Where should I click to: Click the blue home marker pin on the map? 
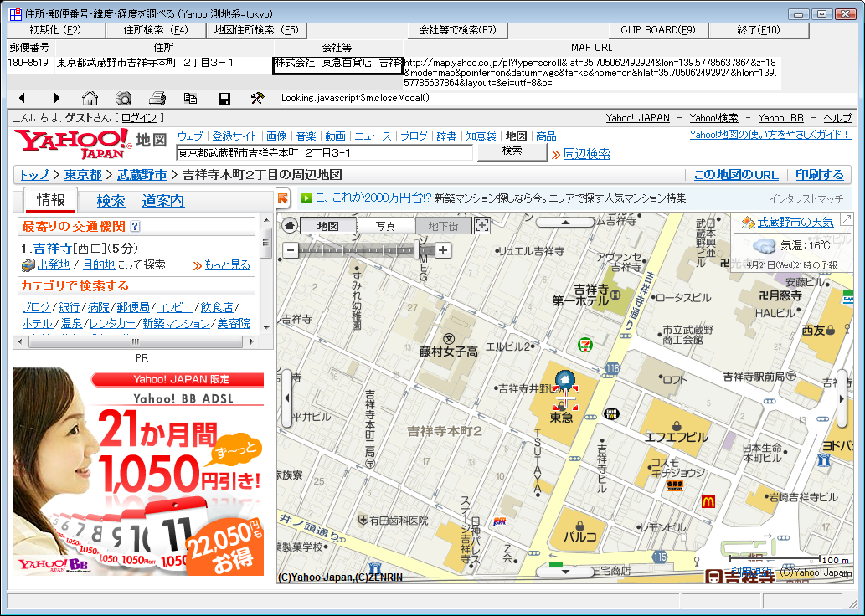(565, 380)
